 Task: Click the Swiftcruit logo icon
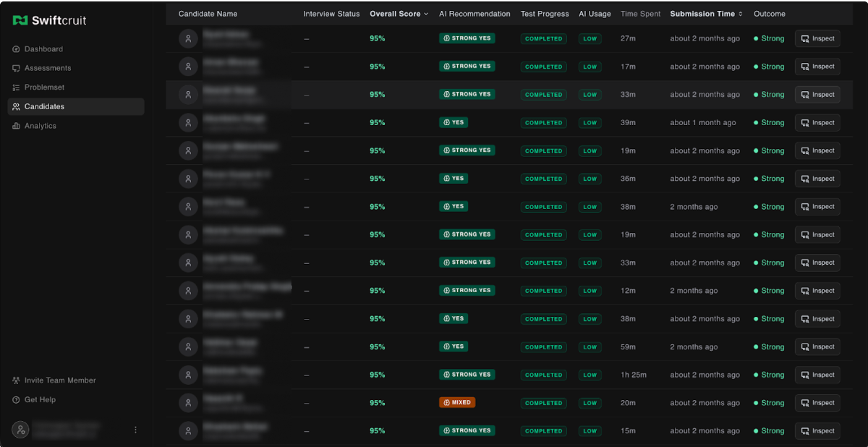click(x=20, y=20)
